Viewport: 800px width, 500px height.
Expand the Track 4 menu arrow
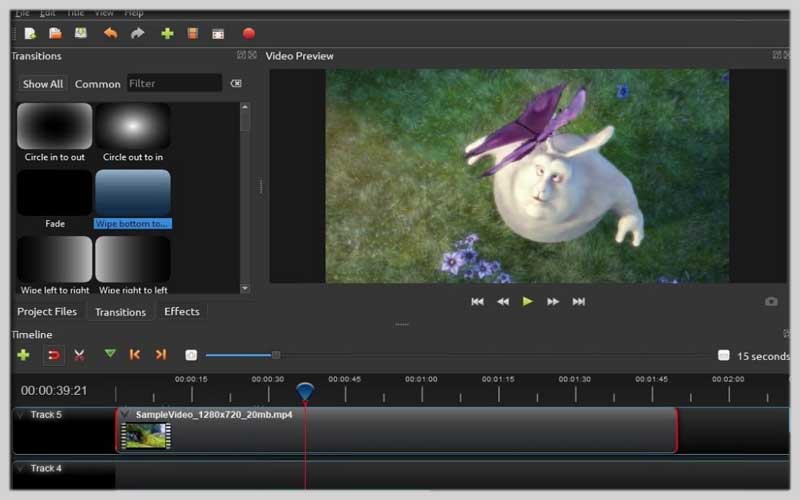click(20, 468)
